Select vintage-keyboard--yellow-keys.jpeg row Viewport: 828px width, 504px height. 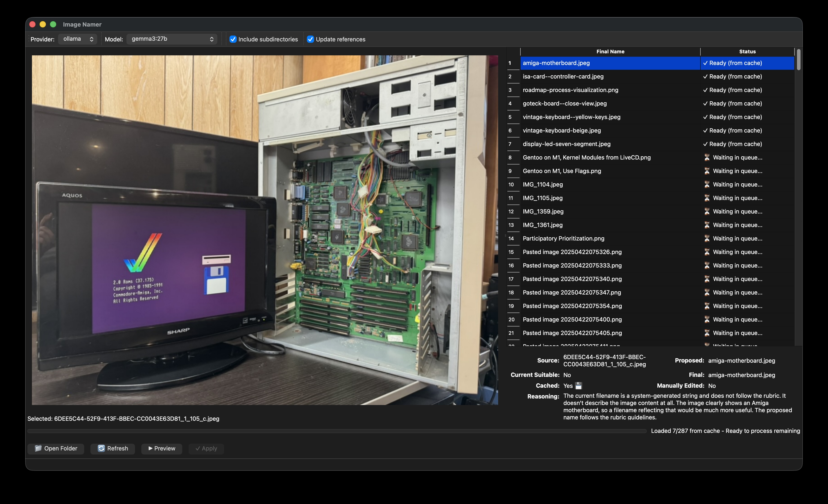click(x=650, y=117)
